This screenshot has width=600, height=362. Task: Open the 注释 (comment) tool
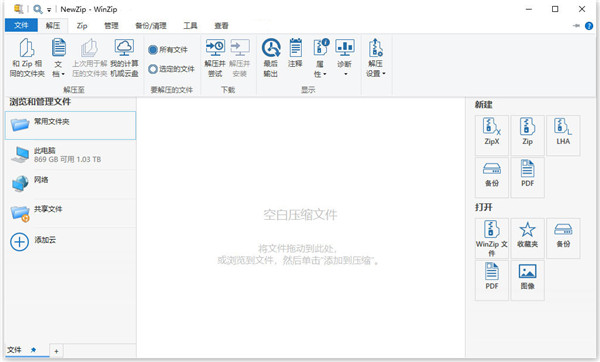295,54
